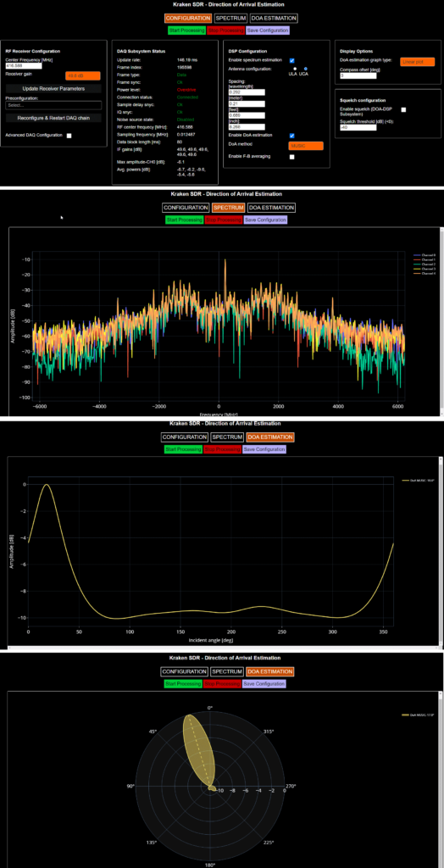Click Stop Processing above linear DoA plot
The width and height of the screenshot is (444, 868).
point(222,449)
